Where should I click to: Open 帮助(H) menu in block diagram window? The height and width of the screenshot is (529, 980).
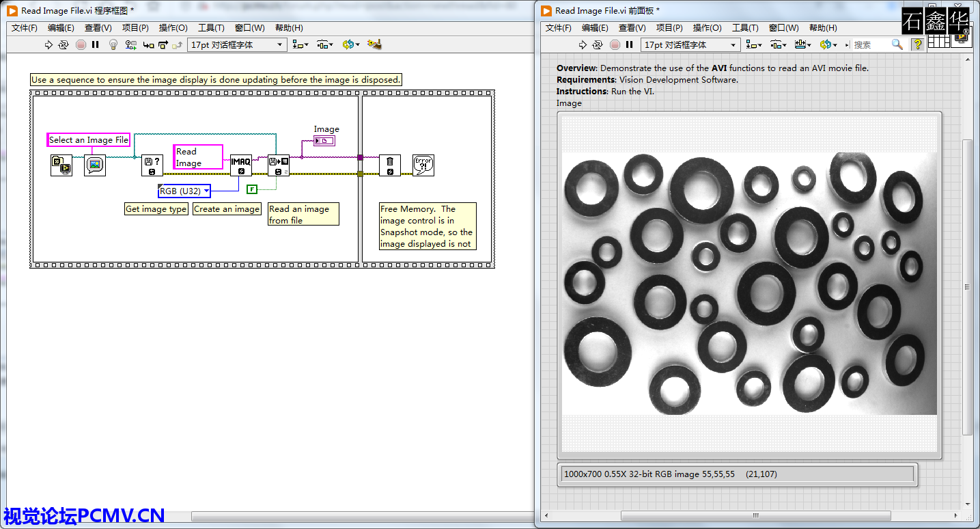click(289, 28)
